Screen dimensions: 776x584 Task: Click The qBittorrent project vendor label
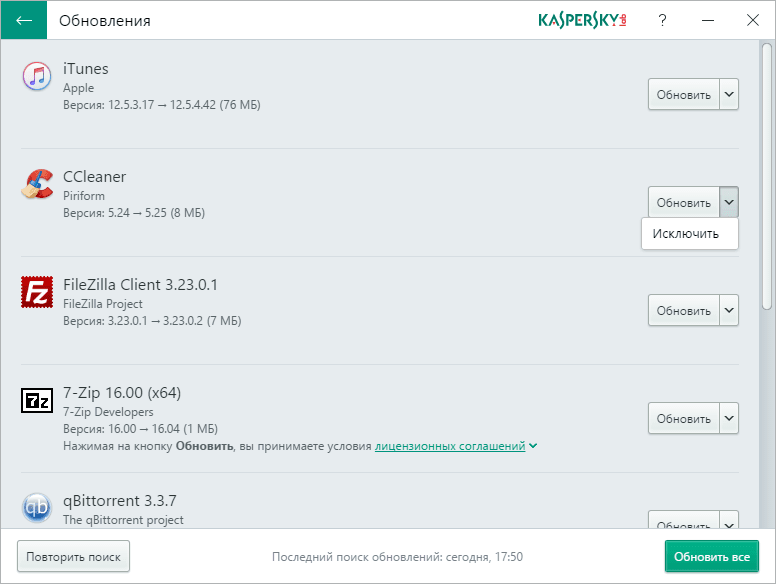pyautogui.click(x=123, y=520)
